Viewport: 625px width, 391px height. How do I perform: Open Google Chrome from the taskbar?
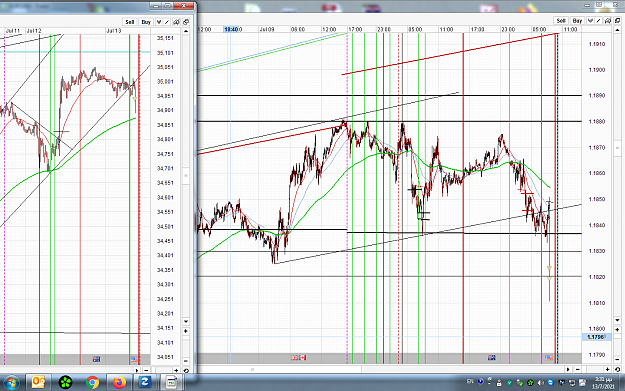click(92, 383)
